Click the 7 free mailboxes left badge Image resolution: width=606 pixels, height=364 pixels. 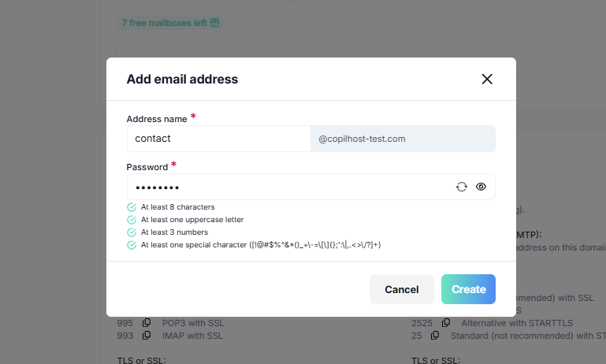point(170,23)
